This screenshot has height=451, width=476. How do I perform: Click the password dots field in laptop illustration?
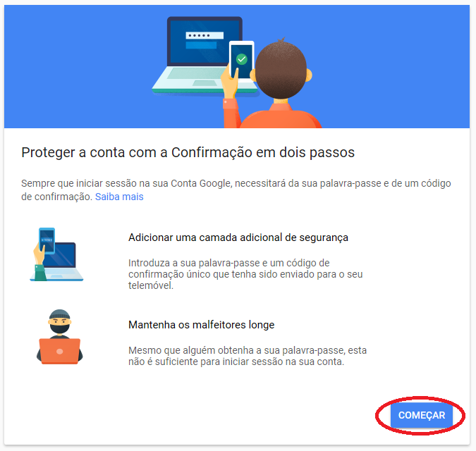pyautogui.click(x=205, y=35)
